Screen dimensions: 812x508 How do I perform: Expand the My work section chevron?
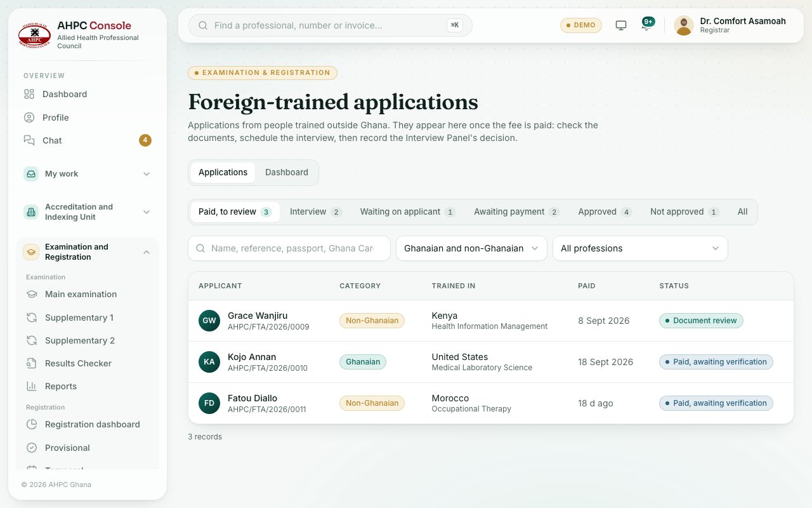point(147,174)
